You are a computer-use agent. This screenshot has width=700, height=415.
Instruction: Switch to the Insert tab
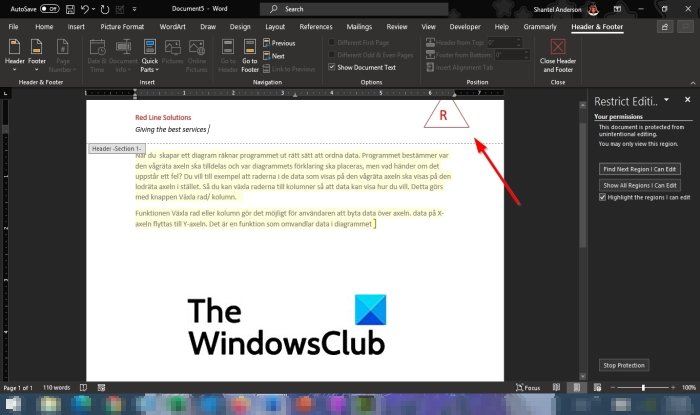76,27
